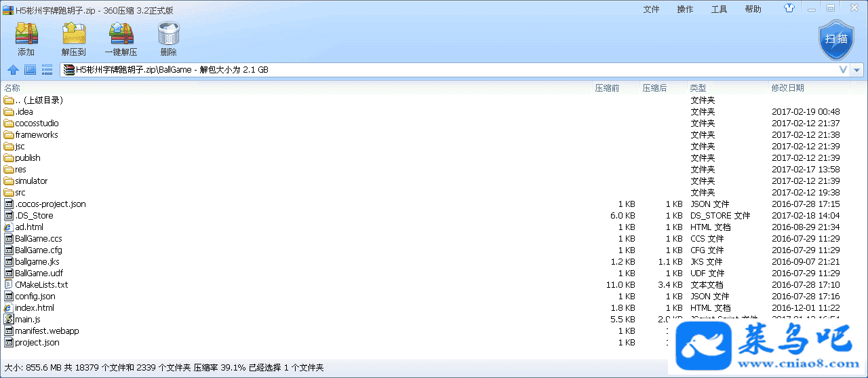Click the CCS 文件 type cell
Image resolution: width=868 pixels, height=378 pixels.
pos(707,239)
